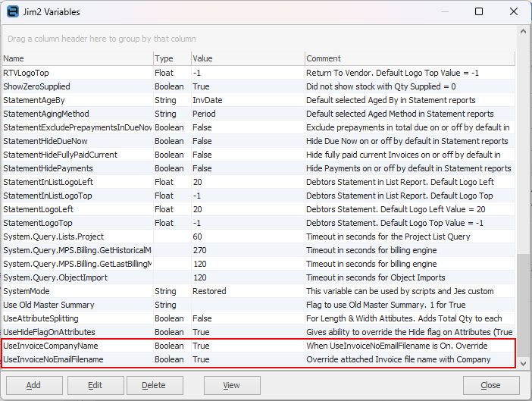Click the scrollbar up arrow
This screenshot has height=401, width=532.
click(x=523, y=31)
